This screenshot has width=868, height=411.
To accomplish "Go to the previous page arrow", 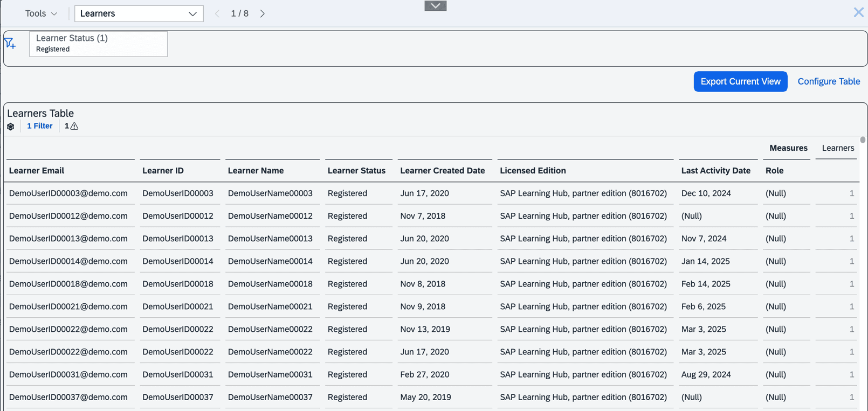I will click(217, 13).
